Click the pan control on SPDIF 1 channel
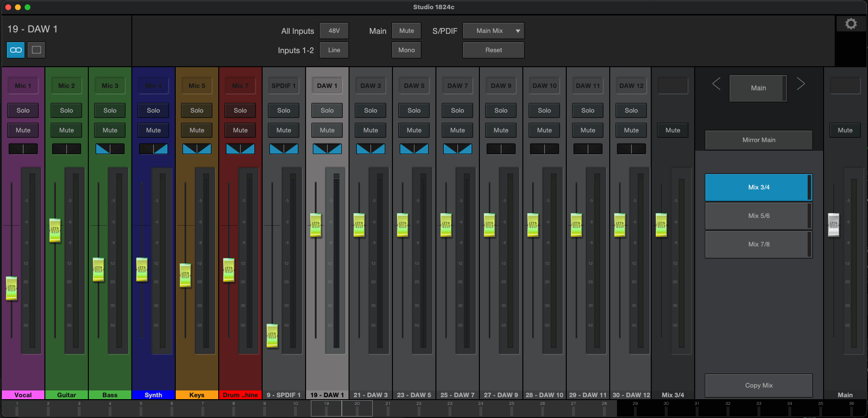868x418 pixels. tap(284, 149)
